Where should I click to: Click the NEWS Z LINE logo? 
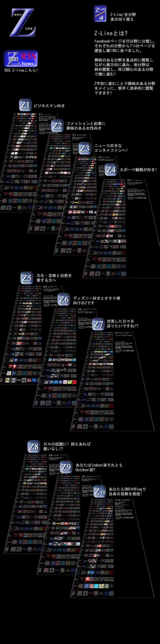pos(23,23)
